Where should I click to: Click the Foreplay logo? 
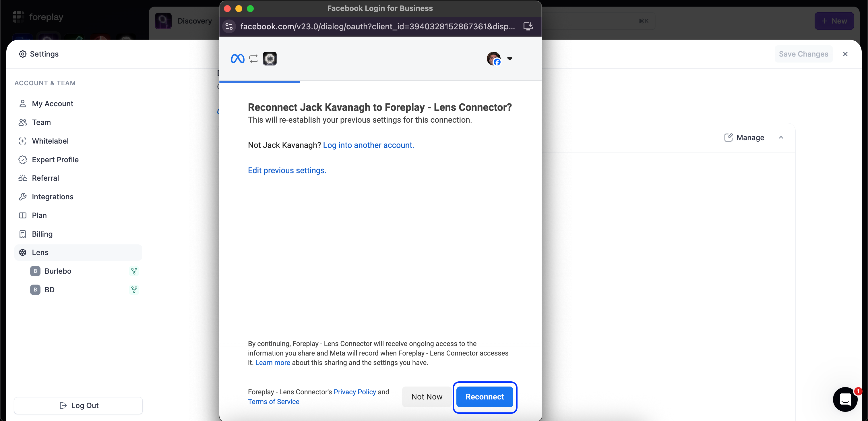[x=38, y=17]
